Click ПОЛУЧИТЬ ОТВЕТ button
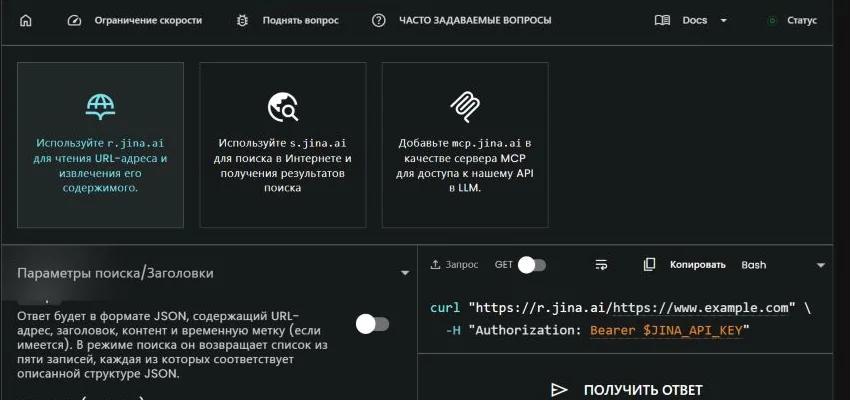 pyautogui.click(x=625, y=390)
